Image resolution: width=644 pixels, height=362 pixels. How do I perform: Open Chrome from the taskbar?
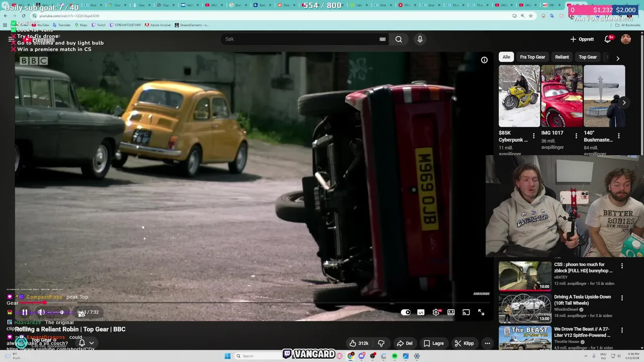pos(351,356)
